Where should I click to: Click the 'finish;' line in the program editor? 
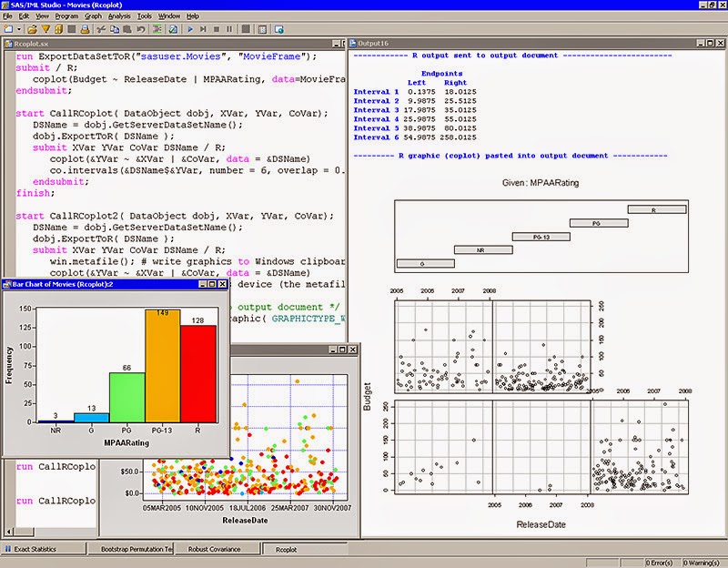pos(35,193)
